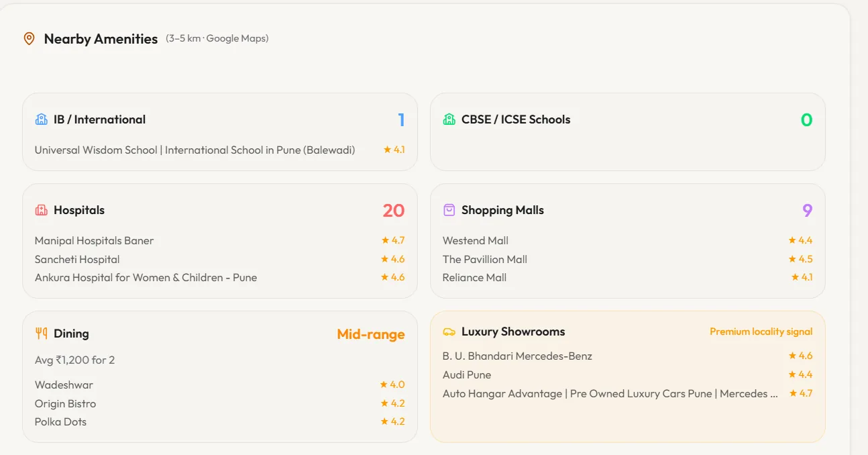The image size is (868, 455).
Task: Click the Dining fork and knife icon
Action: 41,334
